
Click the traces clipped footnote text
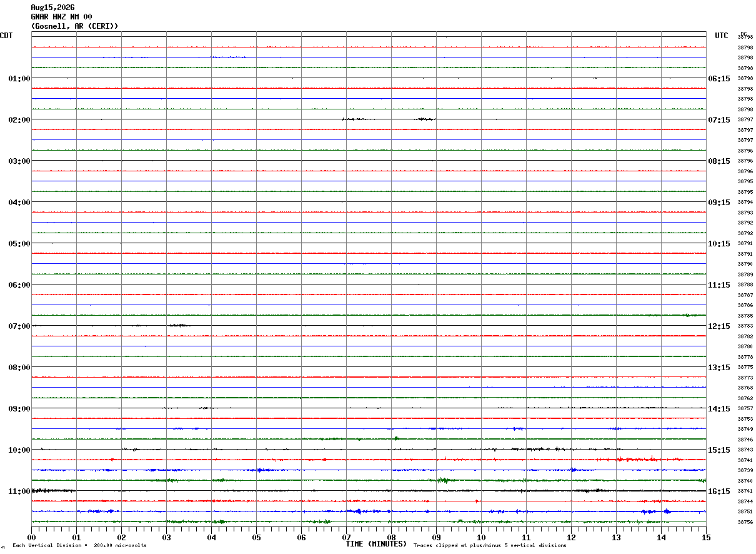(490, 546)
